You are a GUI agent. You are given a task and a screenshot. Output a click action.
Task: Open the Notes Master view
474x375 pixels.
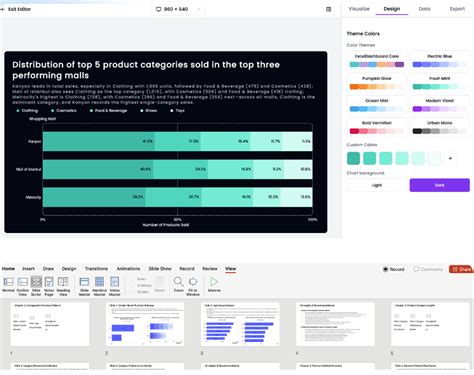tap(114, 286)
